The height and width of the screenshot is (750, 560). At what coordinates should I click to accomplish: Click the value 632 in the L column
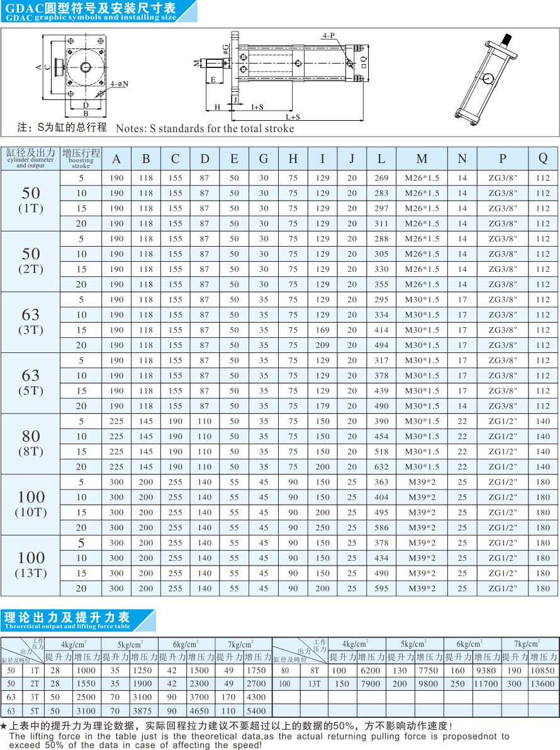click(x=381, y=467)
